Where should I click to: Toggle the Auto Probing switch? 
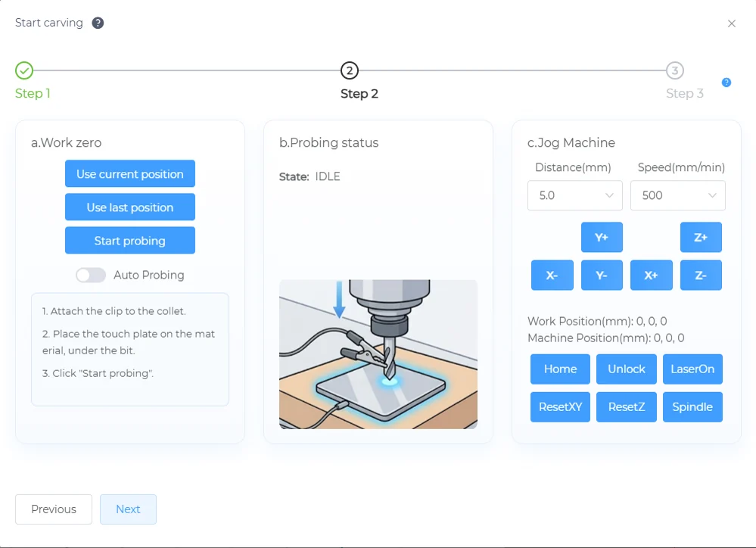[x=91, y=275]
